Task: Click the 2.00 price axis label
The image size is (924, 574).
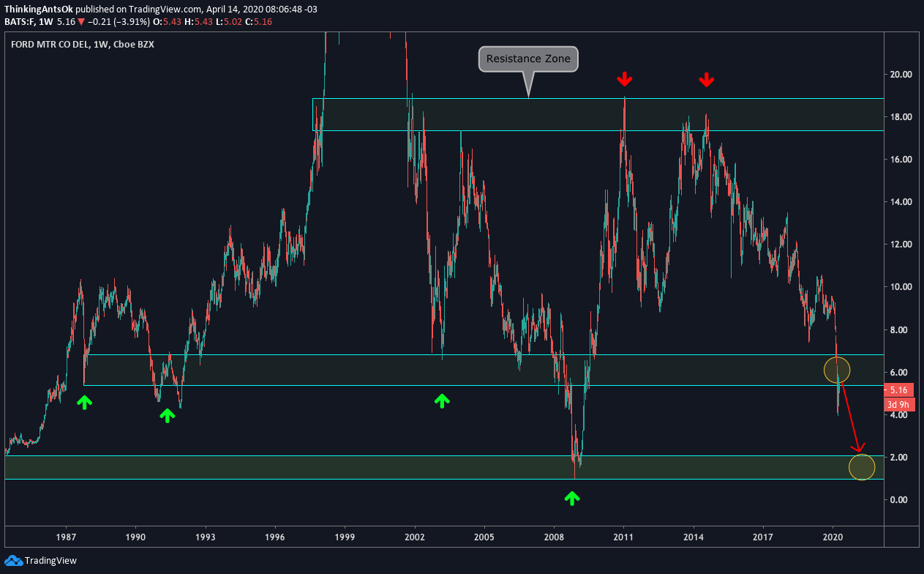Action: pyautogui.click(x=901, y=458)
